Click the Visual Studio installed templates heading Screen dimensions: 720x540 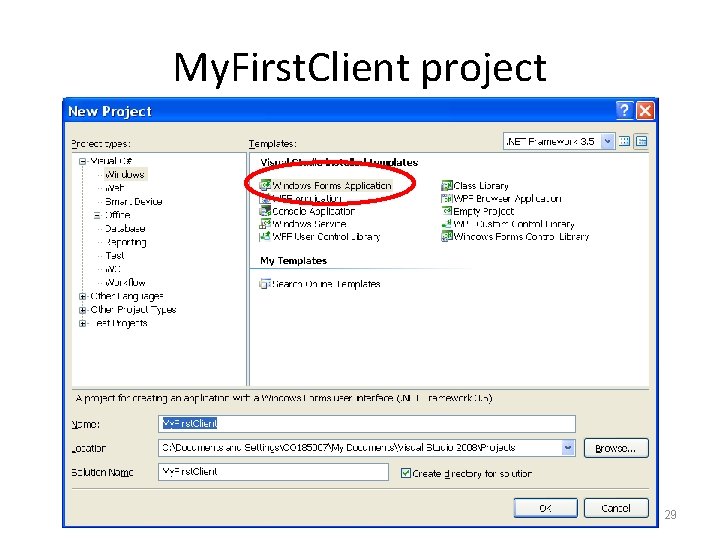point(339,162)
